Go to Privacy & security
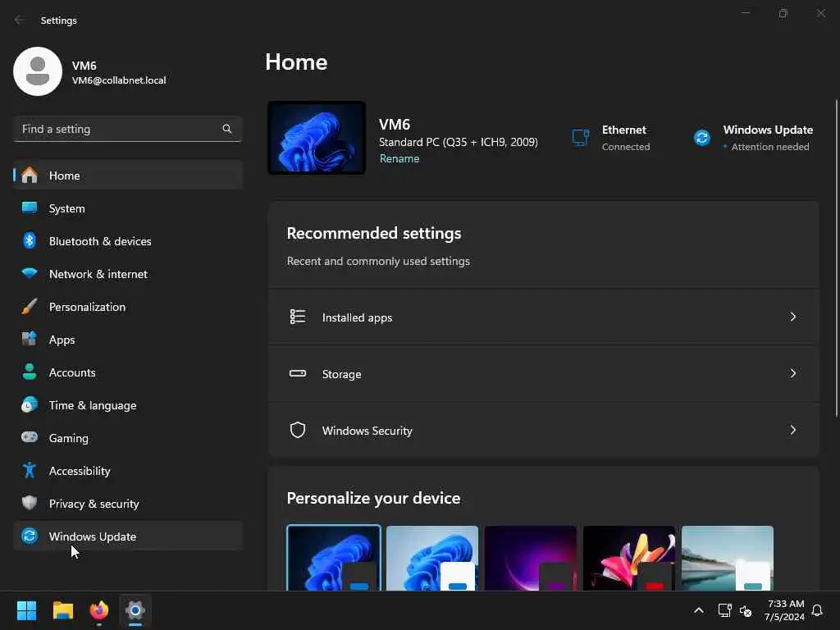 click(x=128, y=504)
